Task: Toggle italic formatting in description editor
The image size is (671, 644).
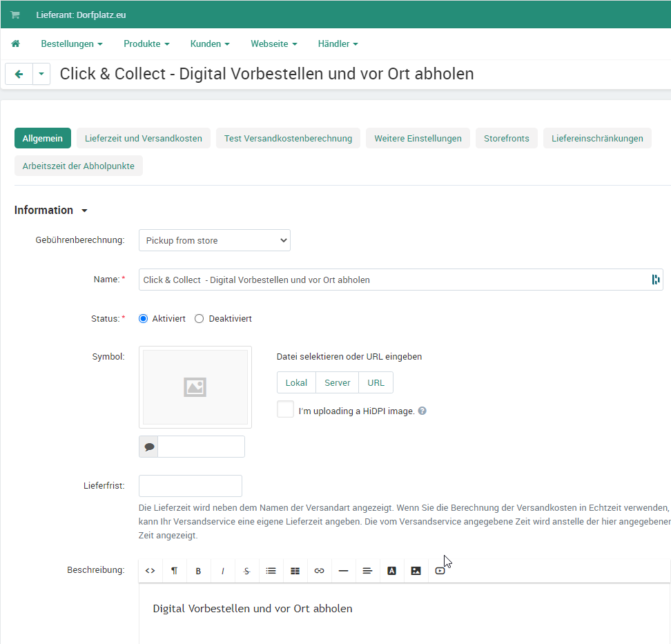Action: point(222,571)
